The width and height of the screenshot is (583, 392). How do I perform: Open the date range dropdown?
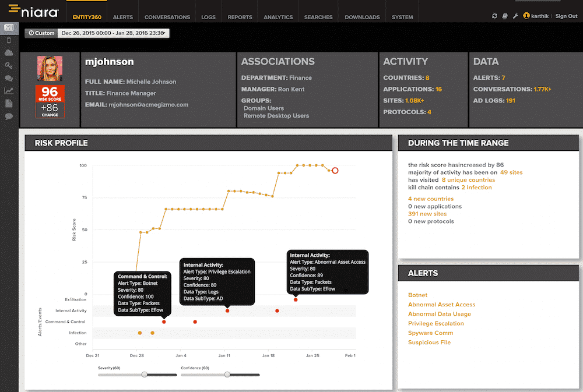(x=113, y=33)
